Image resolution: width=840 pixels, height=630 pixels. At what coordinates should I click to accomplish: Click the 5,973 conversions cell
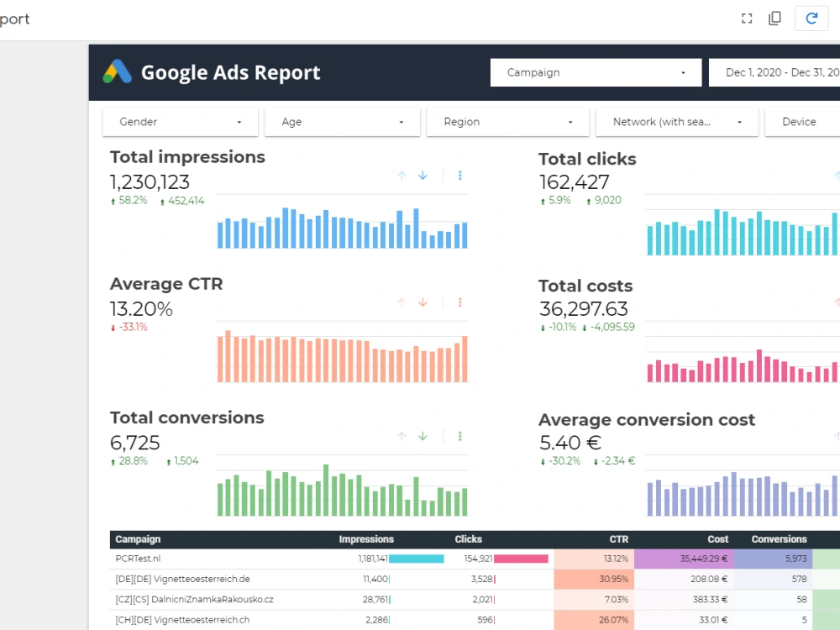pos(773,559)
